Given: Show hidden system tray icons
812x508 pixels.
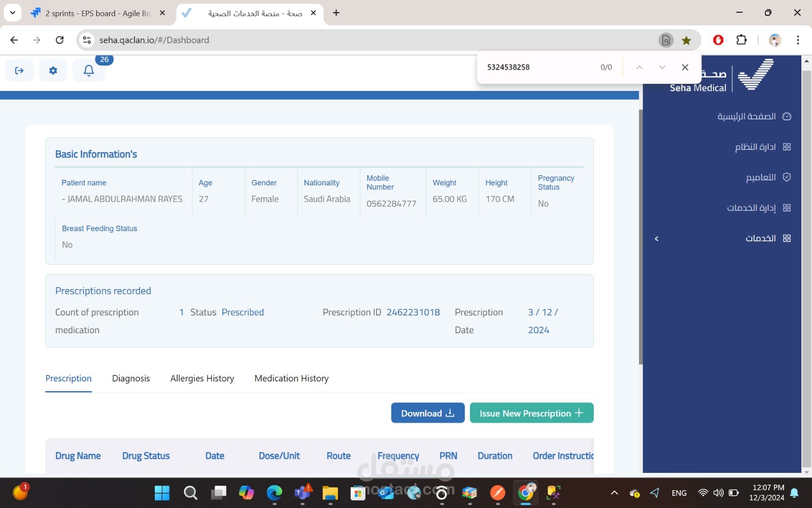Looking at the screenshot, I should pos(614,493).
